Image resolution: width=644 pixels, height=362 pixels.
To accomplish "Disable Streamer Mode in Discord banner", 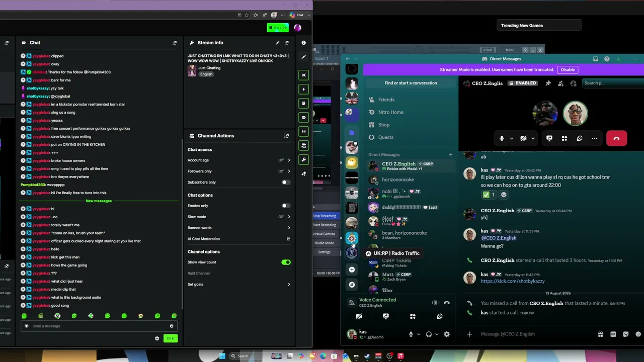I will coord(568,70).
